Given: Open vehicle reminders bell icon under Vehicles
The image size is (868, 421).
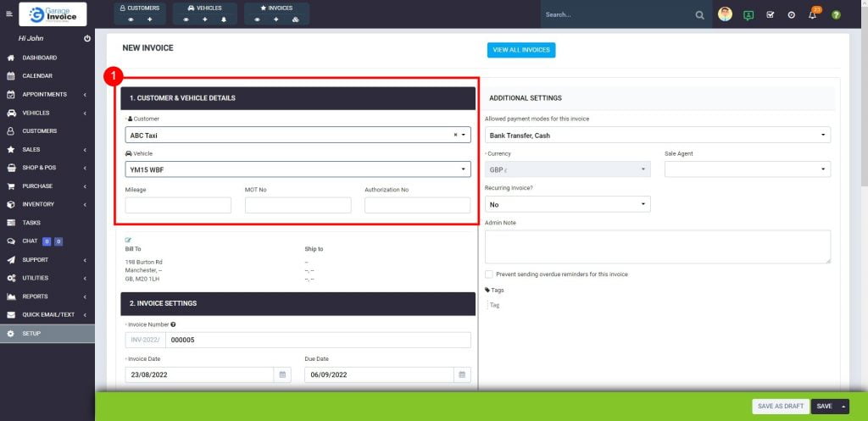Looking at the screenshot, I should tap(224, 19).
